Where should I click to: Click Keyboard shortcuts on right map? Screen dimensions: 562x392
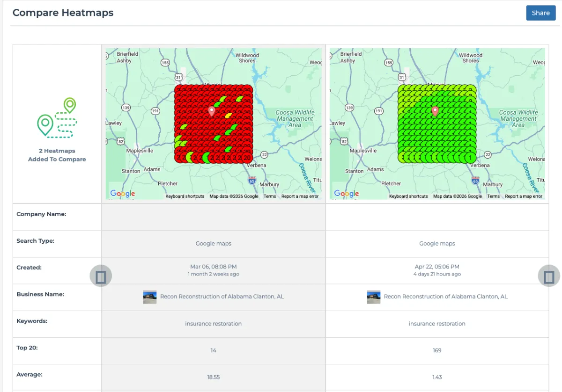coord(408,196)
